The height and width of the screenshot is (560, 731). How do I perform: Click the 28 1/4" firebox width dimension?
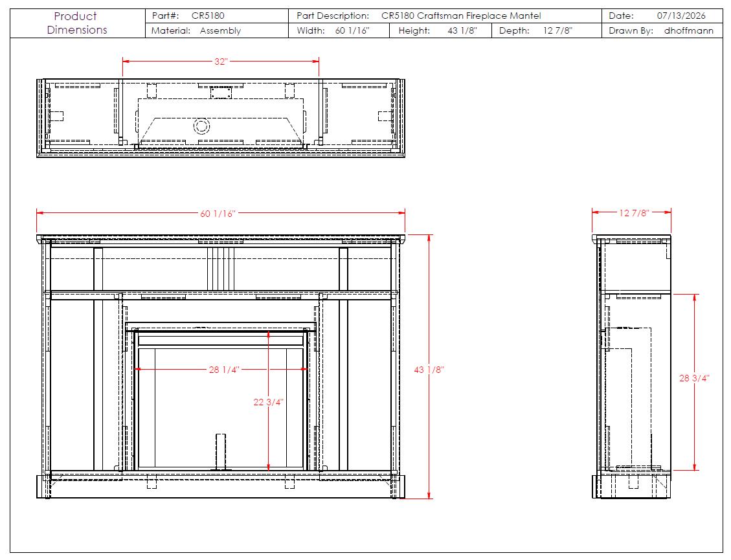click(x=224, y=370)
